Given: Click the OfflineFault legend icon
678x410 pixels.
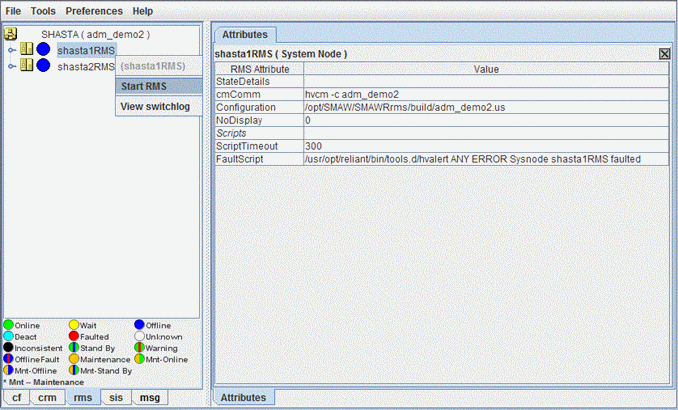Looking at the screenshot, I should [9, 359].
